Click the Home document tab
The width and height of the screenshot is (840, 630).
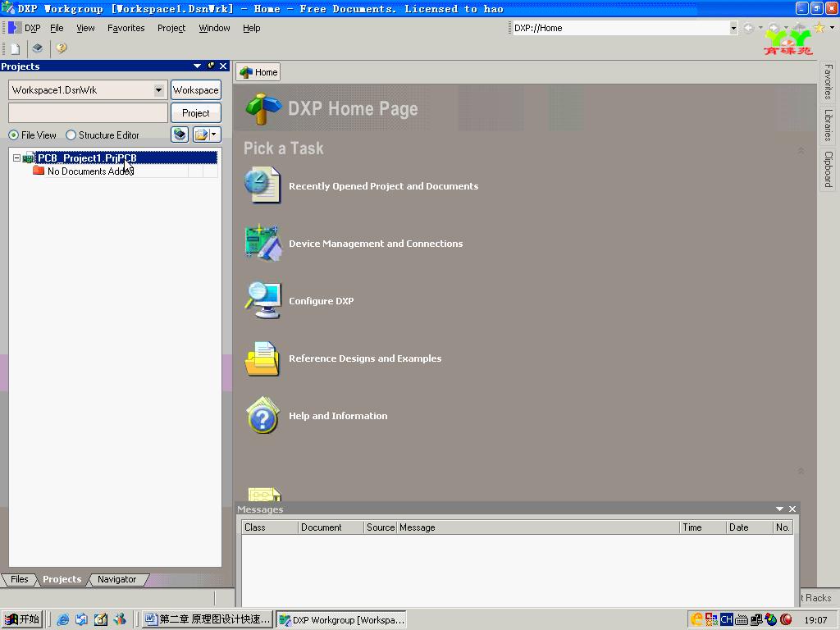[258, 72]
